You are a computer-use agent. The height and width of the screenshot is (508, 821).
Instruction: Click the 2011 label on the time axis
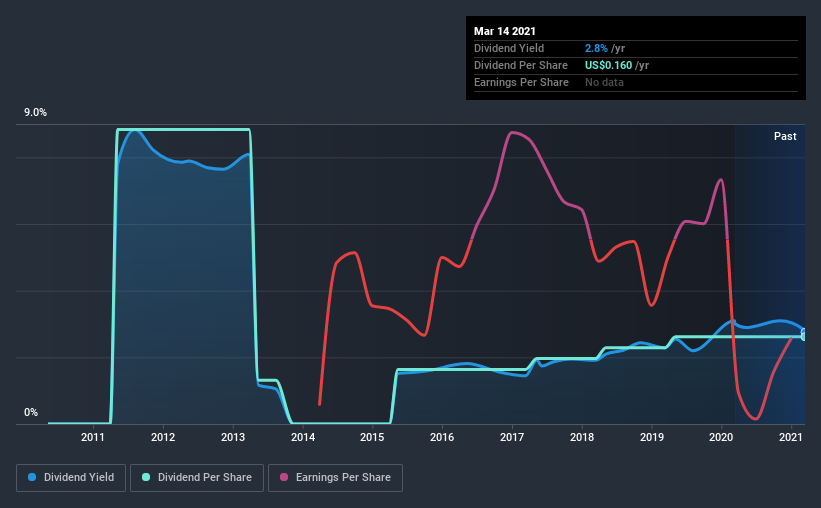click(93, 437)
